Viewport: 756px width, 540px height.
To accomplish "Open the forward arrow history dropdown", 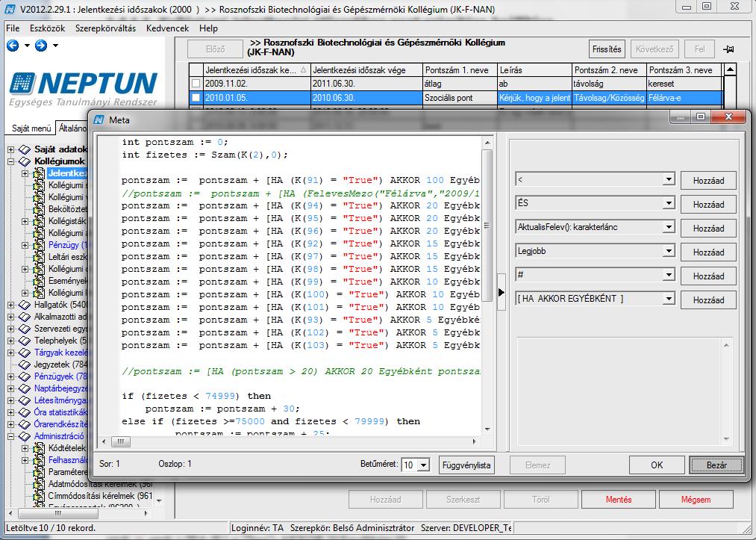I will coord(55,46).
